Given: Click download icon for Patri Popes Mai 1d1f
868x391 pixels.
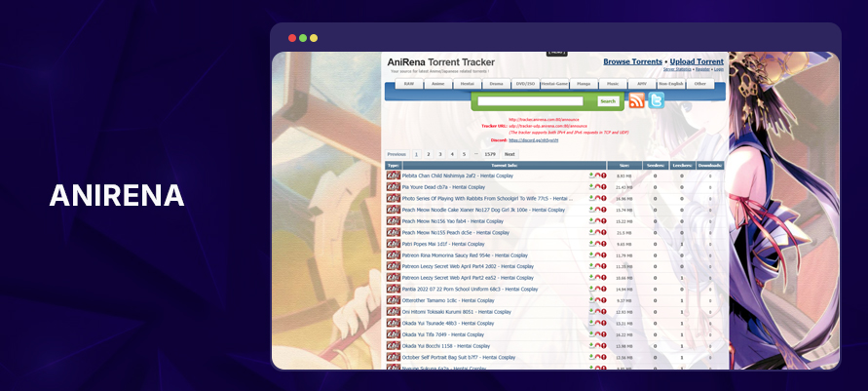Looking at the screenshot, I should pyautogui.click(x=591, y=244).
